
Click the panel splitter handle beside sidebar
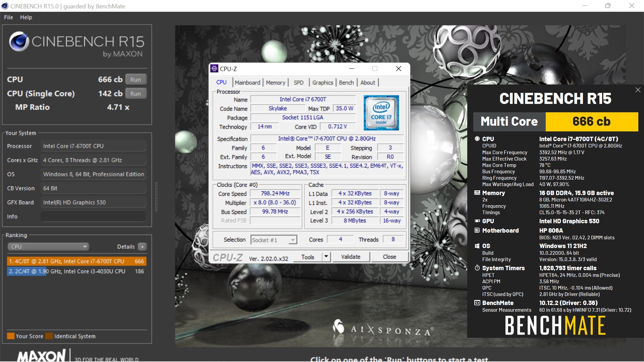click(156, 196)
